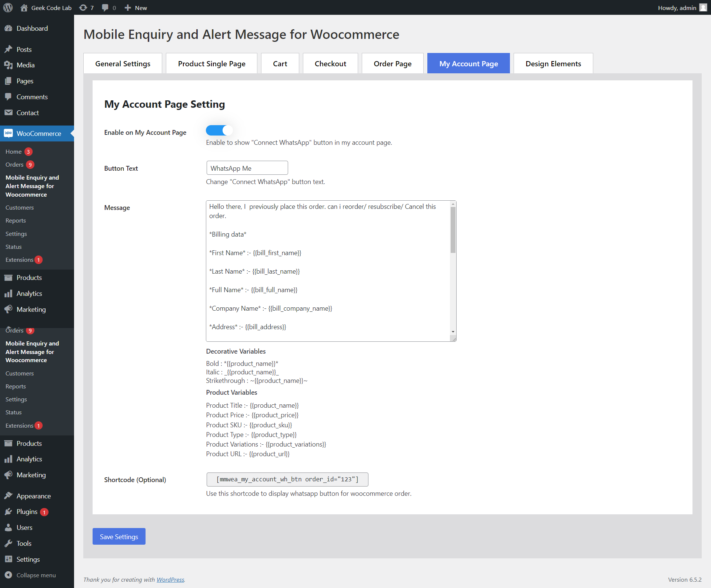
Task: Click the 'Product Type :- {{product_type}}' line
Action: tap(251, 435)
